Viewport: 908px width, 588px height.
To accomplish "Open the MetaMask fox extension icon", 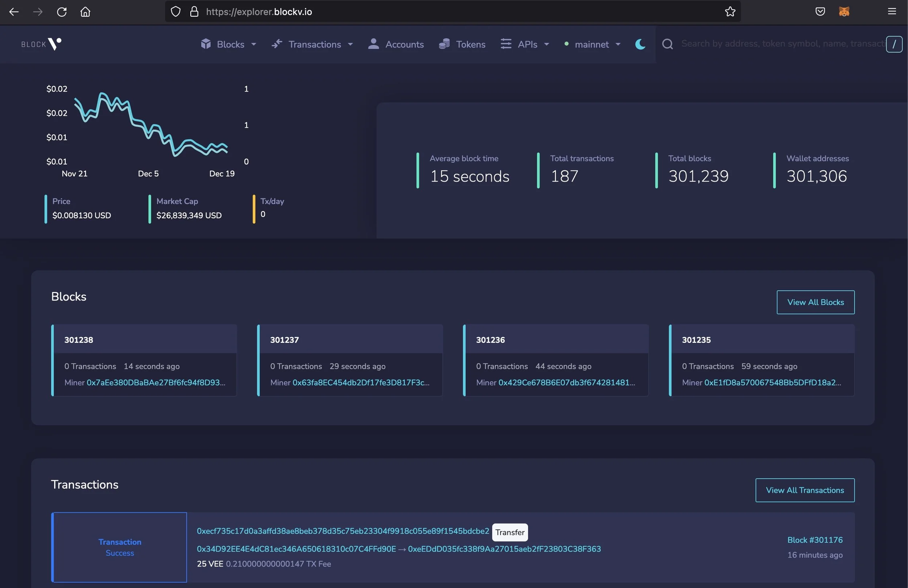I will pos(844,12).
